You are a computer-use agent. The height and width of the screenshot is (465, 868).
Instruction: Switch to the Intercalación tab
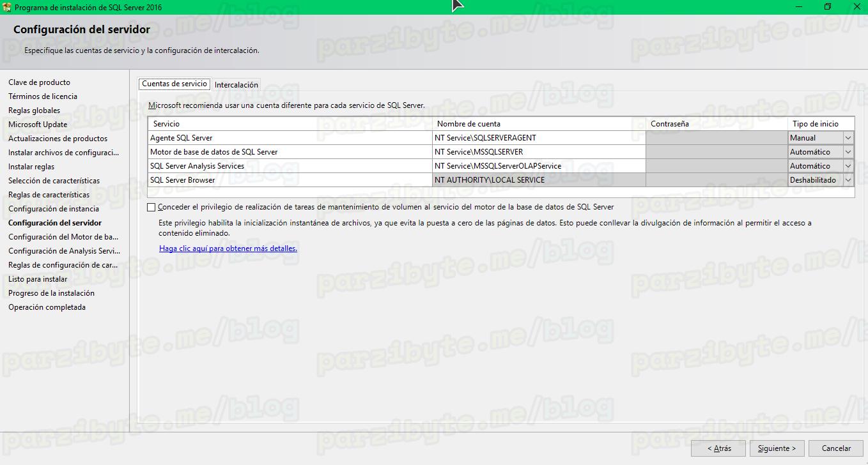tap(236, 85)
